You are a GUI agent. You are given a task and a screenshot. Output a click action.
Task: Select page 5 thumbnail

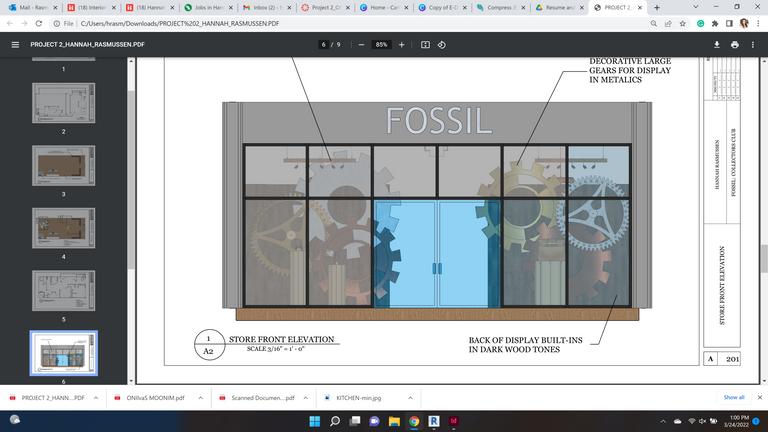64,290
